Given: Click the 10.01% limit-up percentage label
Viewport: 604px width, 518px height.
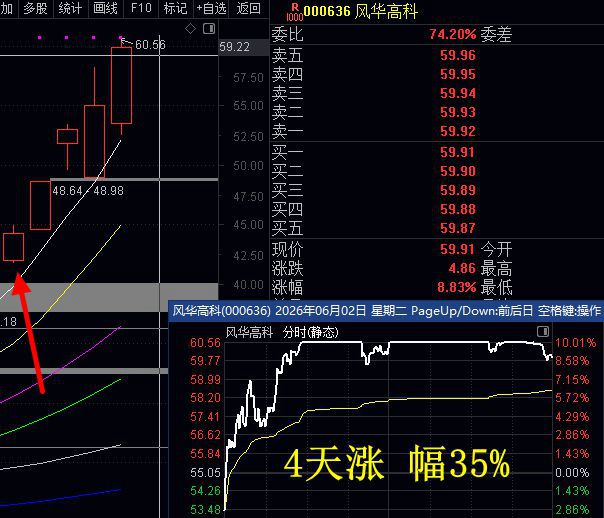Looking at the screenshot, I should 575,343.
